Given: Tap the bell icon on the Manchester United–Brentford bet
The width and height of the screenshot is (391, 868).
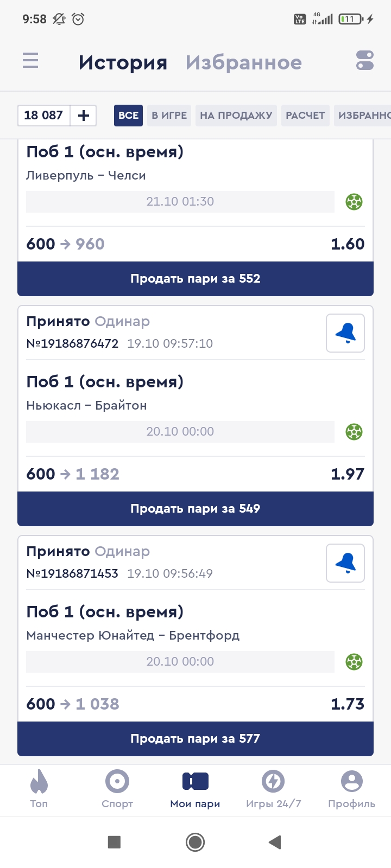Looking at the screenshot, I should (345, 563).
